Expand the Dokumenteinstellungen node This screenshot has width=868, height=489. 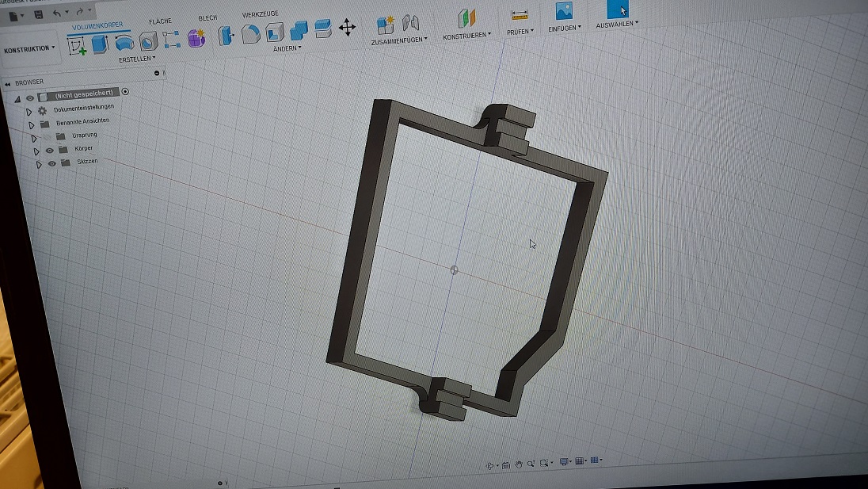pos(29,113)
